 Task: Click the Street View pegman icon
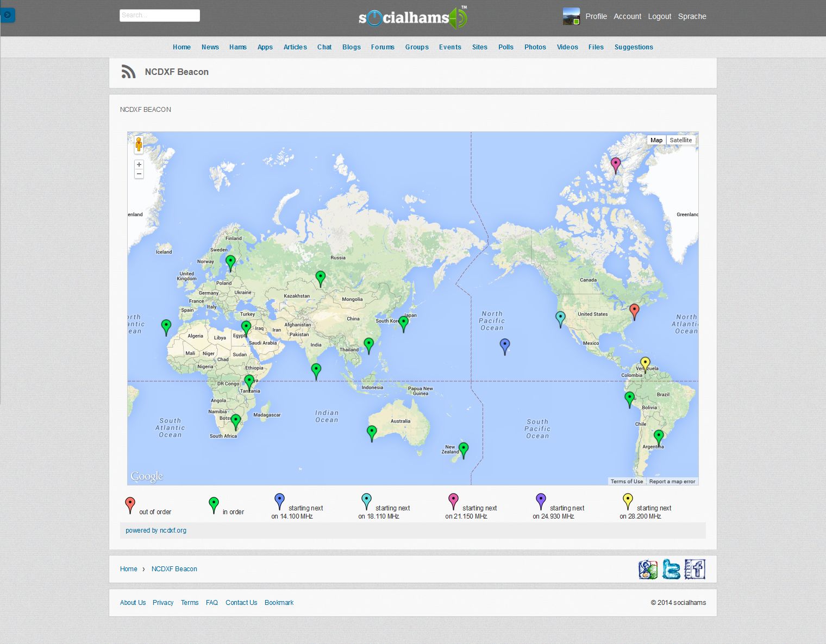click(139, 144)
